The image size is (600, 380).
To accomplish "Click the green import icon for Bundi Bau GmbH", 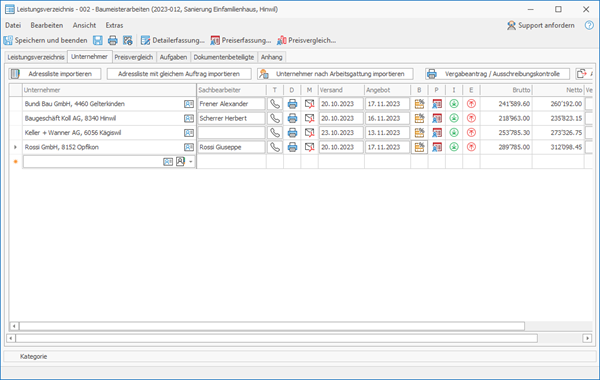I will pos(454,104).
